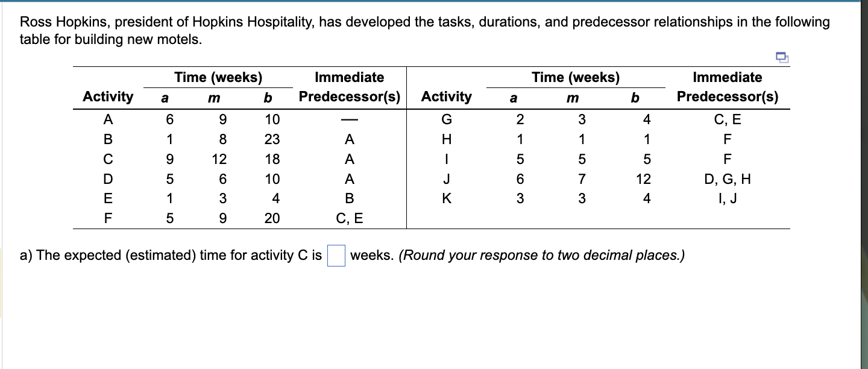Select the blue answer box for activity C
The width and height of the screenshot is (868, 369).
point(335,256)
